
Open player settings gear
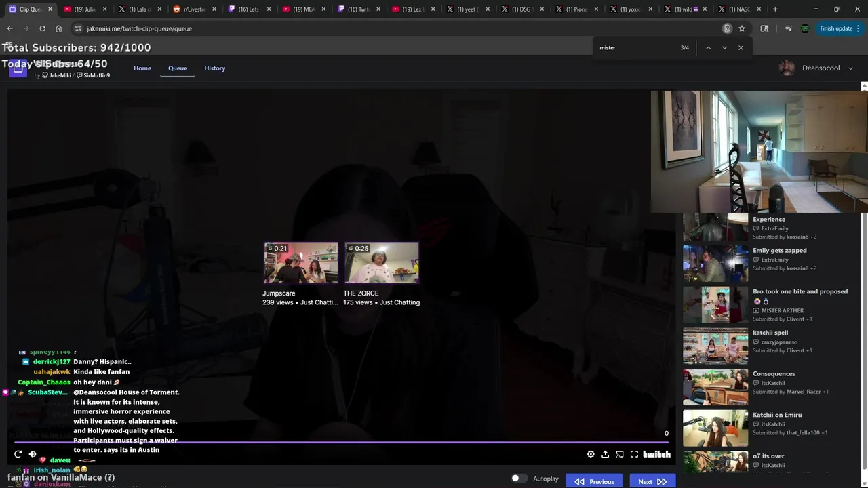pyautogui.click(x=591, y=454)
